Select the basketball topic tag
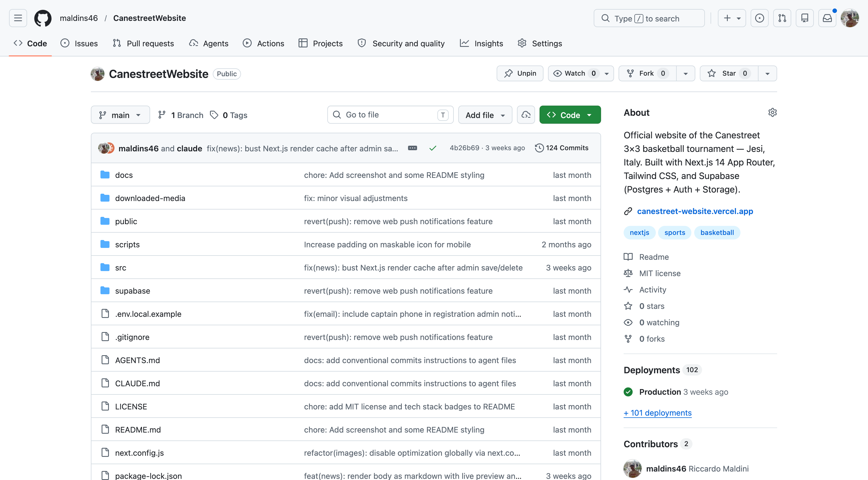 click(717, 233)
